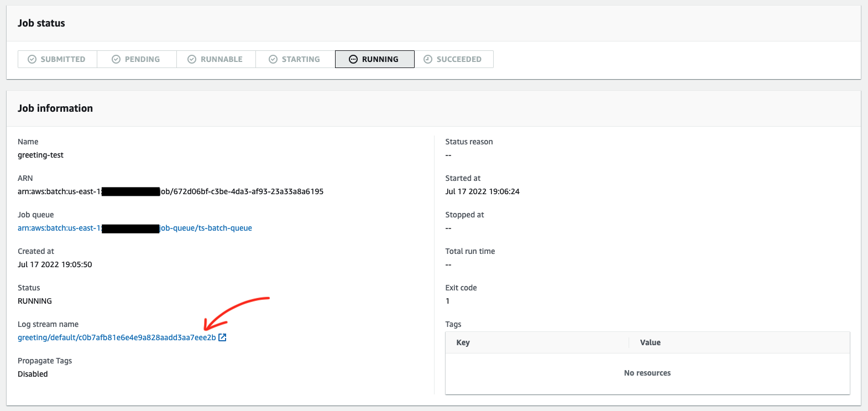Click the Key column header in Tags
The width and height of the screenshot is (868, 411).
click(x=463, y=342)
